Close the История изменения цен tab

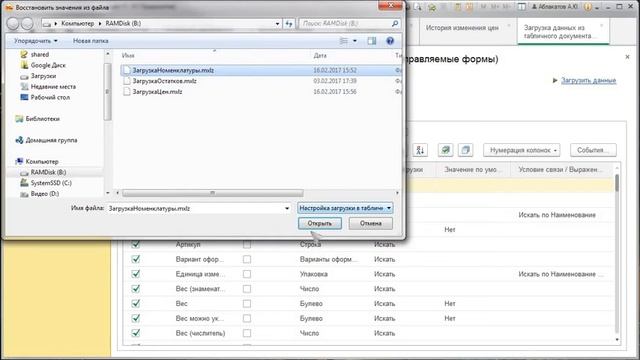[x=509, y=26]
